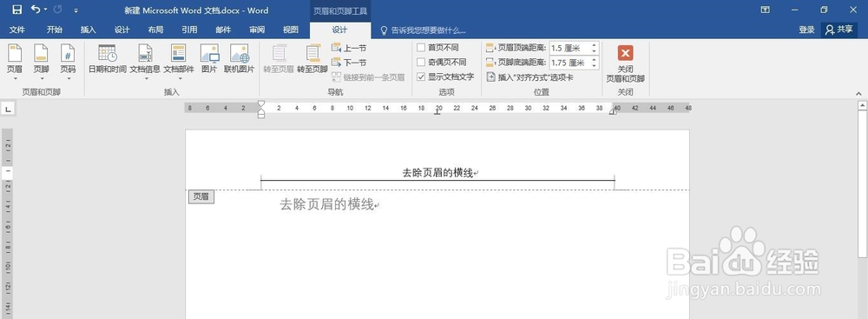
Task: Switch to the 邮件 Mailings tab
Action: [x=223, y=30]
